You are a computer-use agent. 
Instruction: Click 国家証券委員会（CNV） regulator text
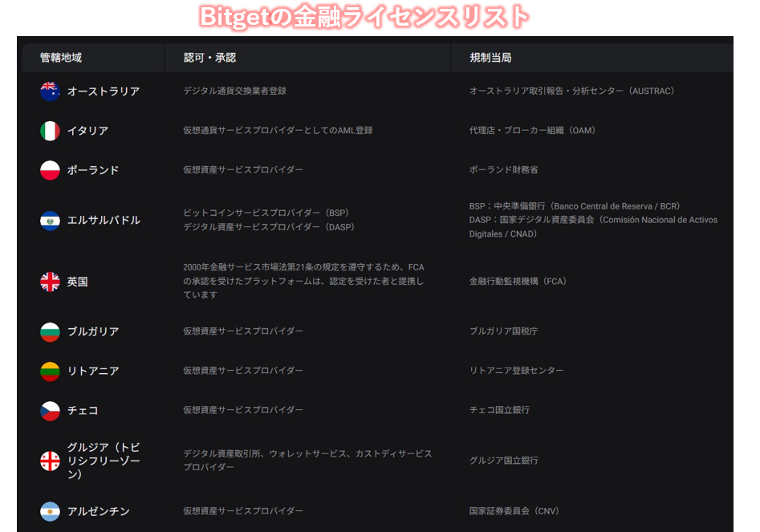[514, 511]
